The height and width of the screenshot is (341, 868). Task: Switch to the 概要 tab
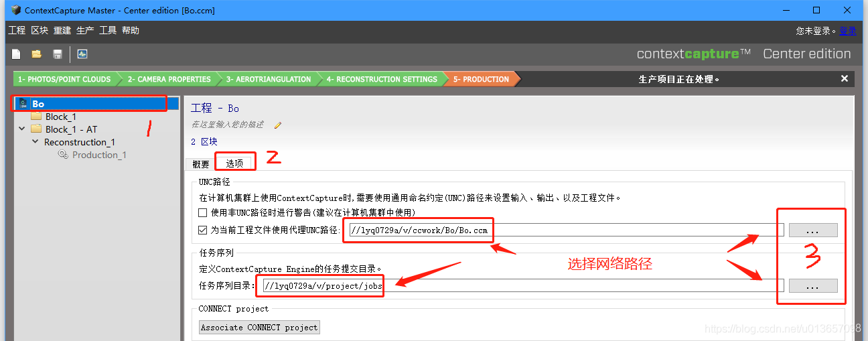(x=200, y=163)
